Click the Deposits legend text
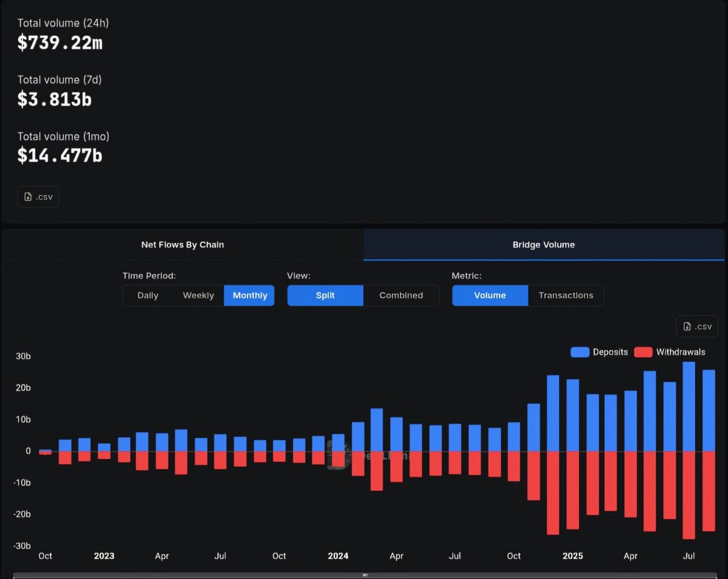Screen dimensions: 728x579 point(610,352)
